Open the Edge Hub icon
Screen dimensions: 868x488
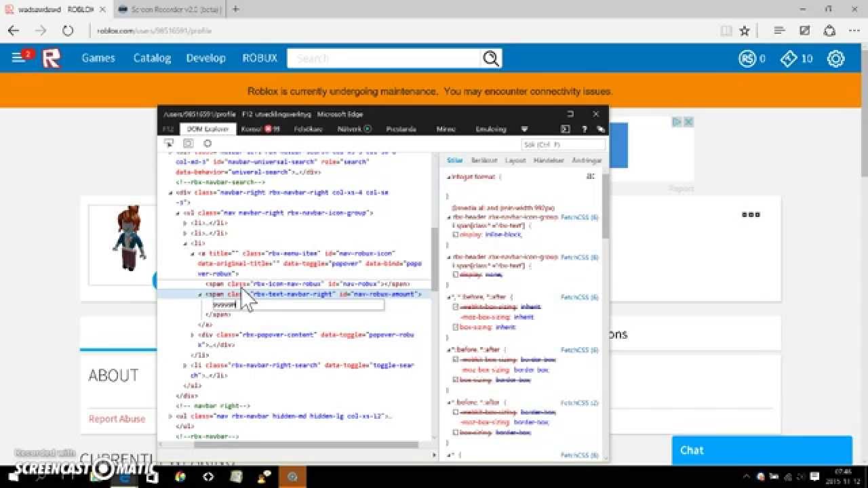click(780, 30)
